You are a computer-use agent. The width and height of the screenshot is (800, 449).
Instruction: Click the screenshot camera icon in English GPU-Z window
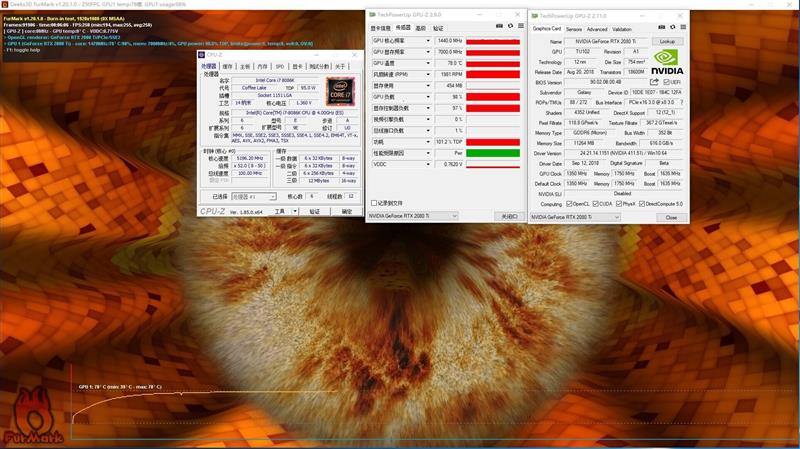(662, 27)
